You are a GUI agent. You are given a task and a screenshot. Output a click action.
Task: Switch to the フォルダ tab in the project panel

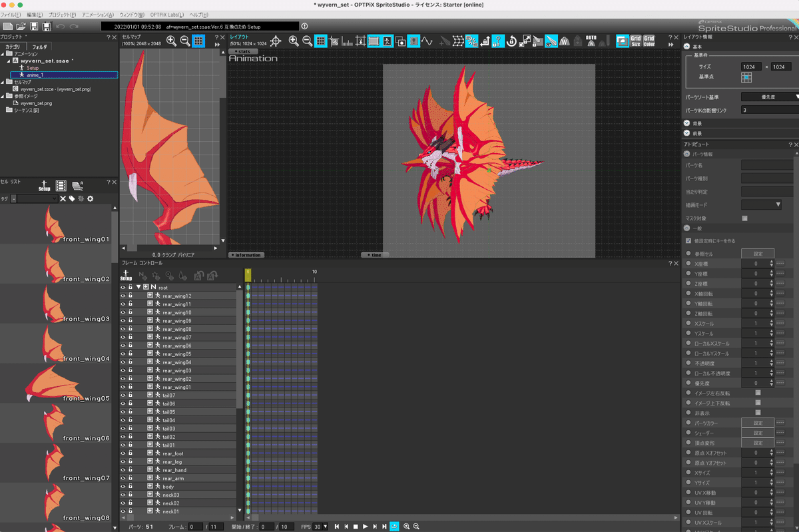coord(40,47)
